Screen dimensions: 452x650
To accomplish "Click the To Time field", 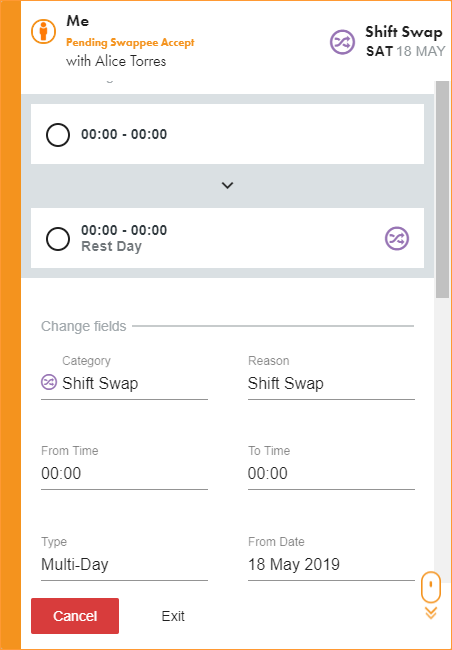I will (x=331, y=473).
